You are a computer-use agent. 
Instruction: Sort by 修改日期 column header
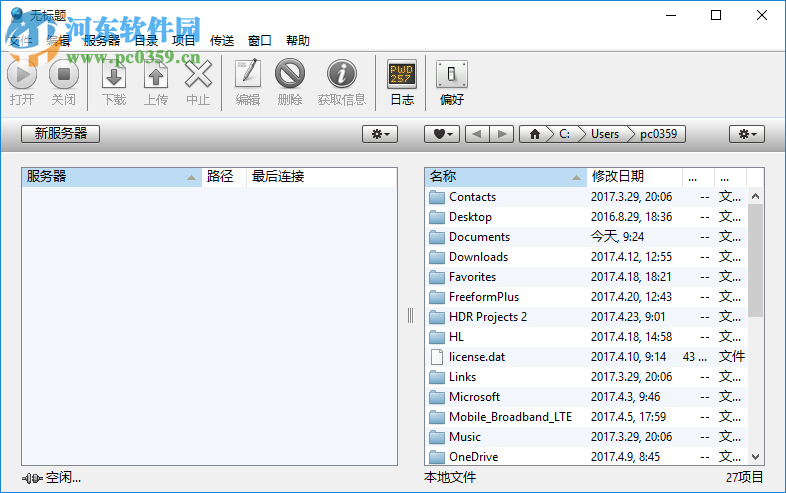coord(634,177)
